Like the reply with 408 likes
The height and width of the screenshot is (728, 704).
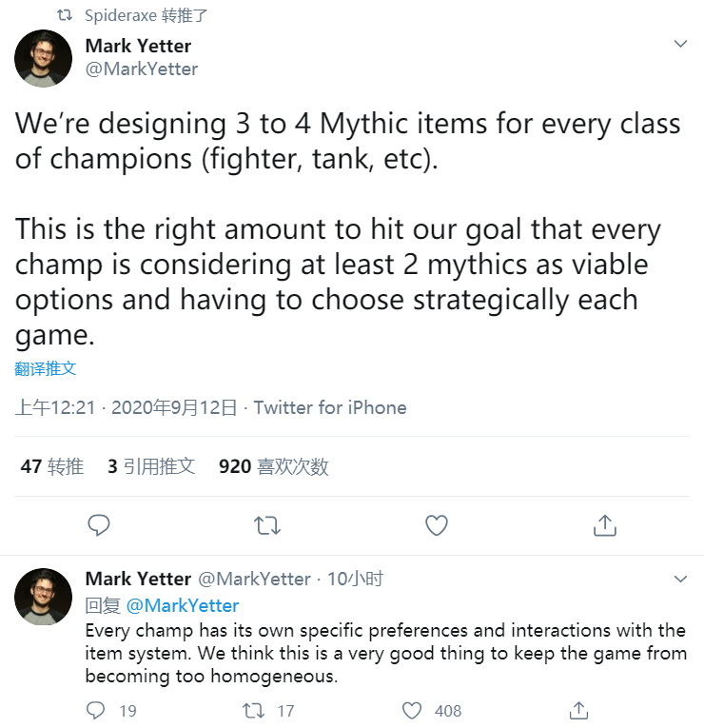tap(412, 710)
